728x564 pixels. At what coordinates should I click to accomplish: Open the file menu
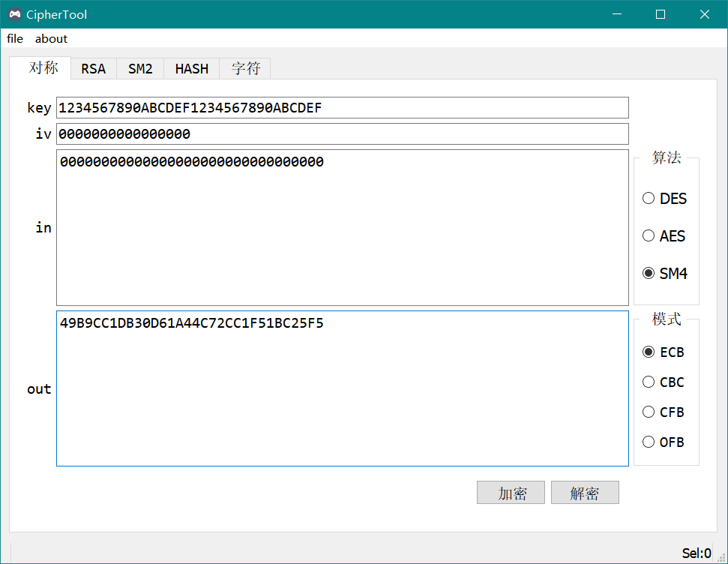coord(15,38)
